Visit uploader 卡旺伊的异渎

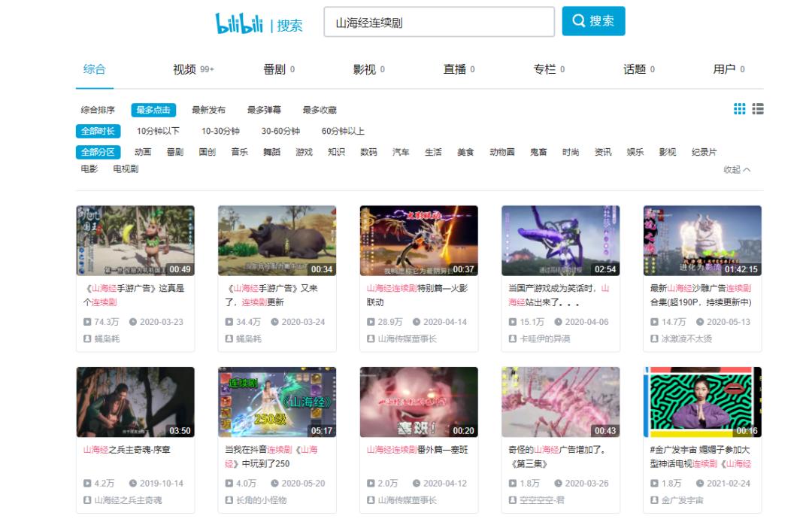pyautogui.click(x=545, y=338)
